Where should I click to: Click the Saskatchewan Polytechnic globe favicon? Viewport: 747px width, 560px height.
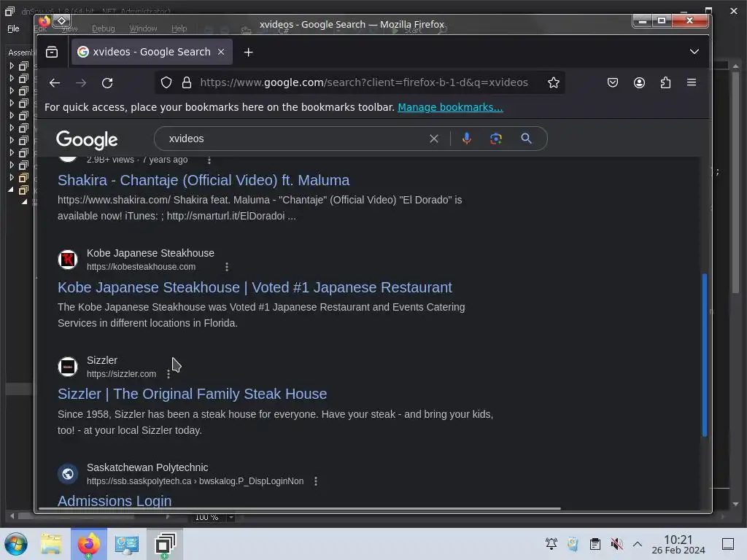pyautogui.click(x=68, y=474)
